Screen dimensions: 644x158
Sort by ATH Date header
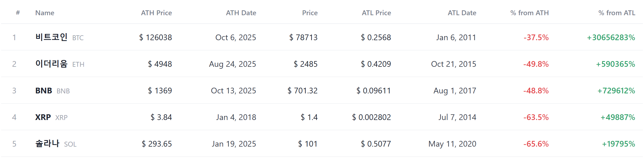pos(241,13)
